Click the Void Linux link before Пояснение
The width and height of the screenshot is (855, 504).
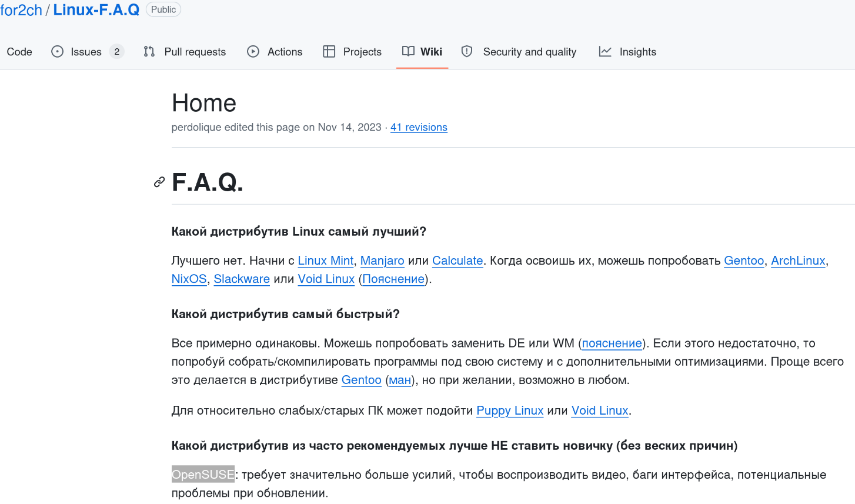326,279
